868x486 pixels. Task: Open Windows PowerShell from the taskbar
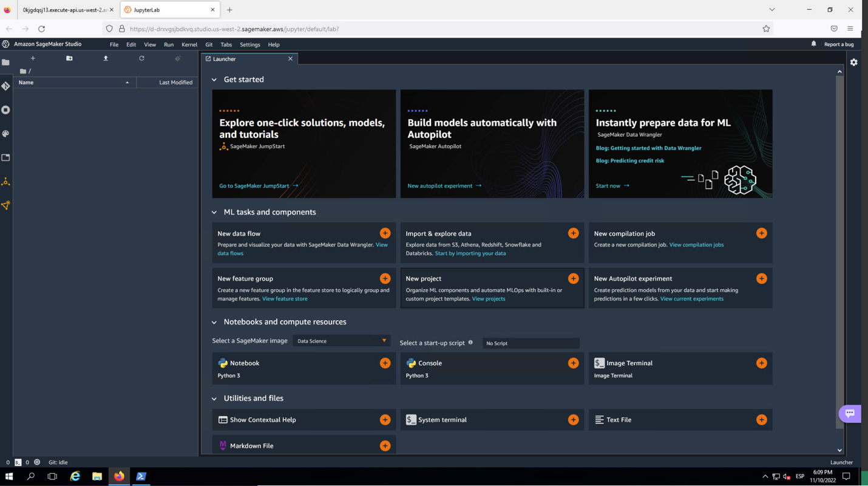click(x=141, y=476)
